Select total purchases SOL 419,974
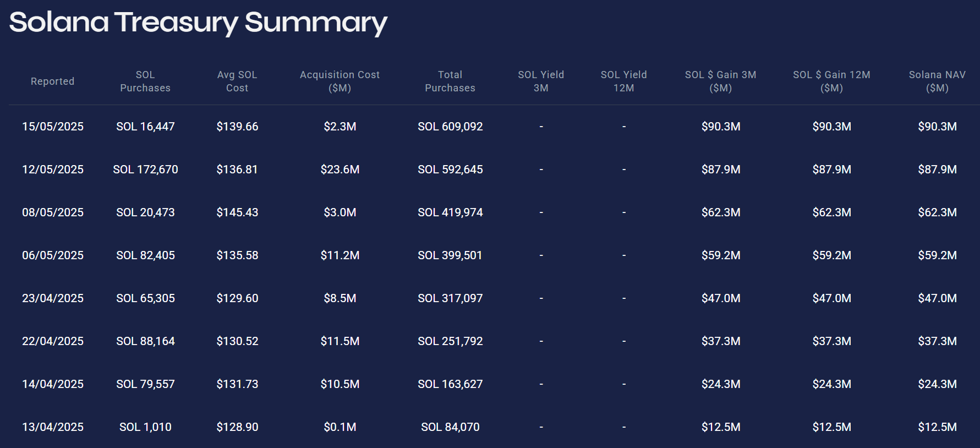 [450, 212]
